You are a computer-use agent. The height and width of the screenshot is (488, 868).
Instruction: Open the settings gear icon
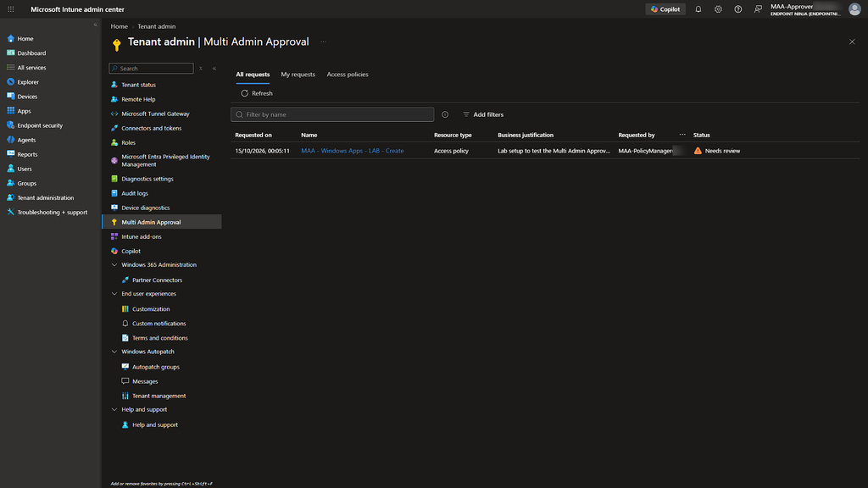(x=718, y=9)
